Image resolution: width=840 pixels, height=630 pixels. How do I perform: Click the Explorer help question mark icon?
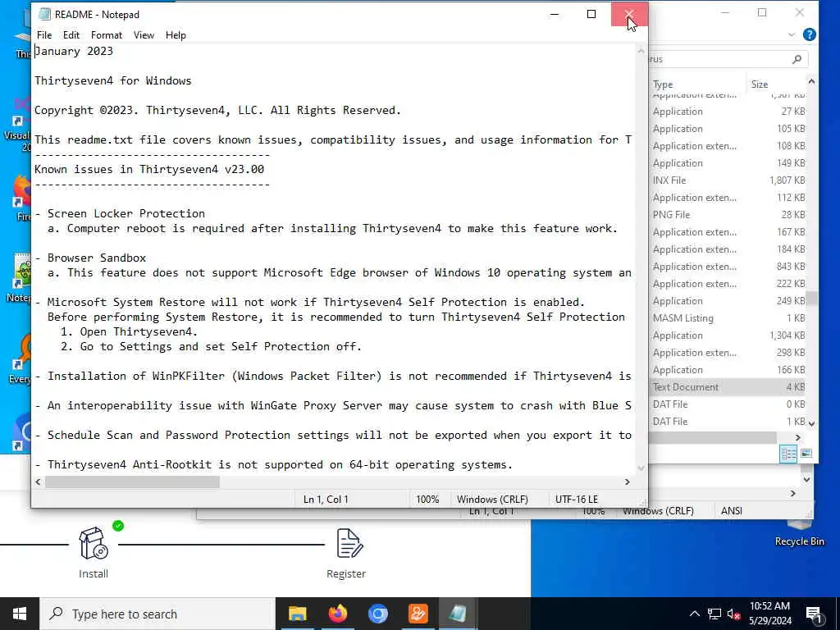point(810,34)
